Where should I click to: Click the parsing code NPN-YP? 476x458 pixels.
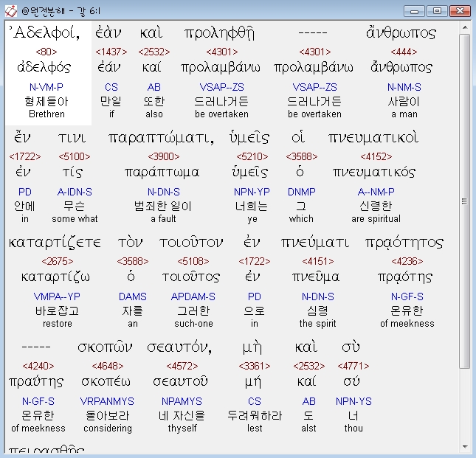[252, 192]
